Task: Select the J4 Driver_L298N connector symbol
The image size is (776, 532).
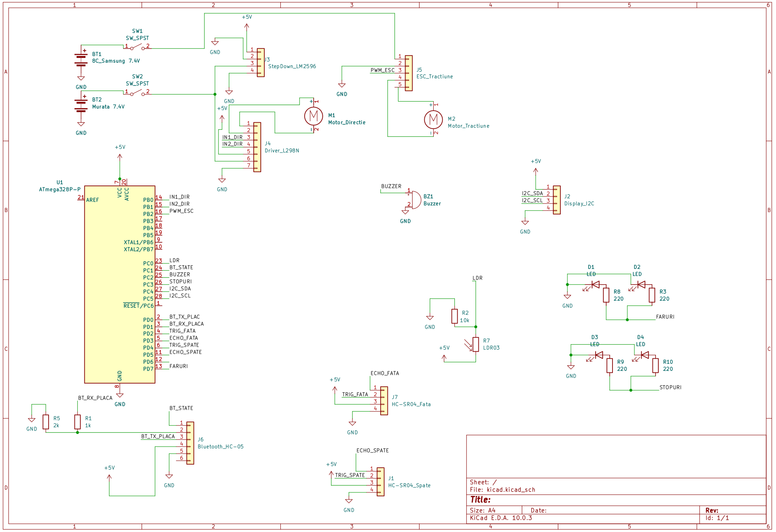Action: pyautogui.click(x=257, y=147)
